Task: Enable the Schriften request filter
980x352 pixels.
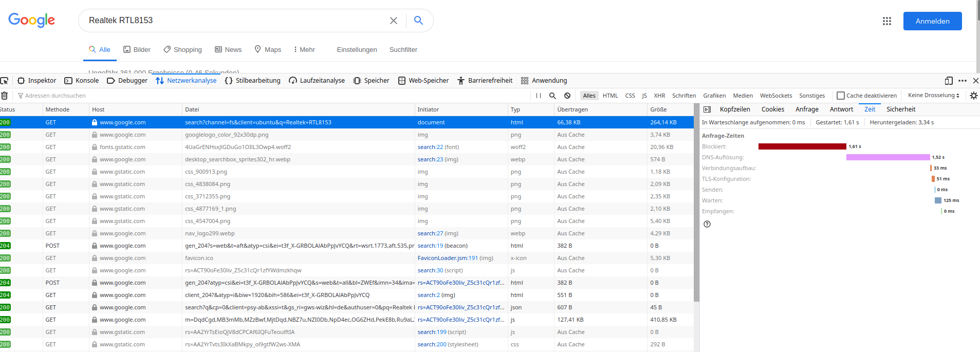Action: [x=684, y=96]
